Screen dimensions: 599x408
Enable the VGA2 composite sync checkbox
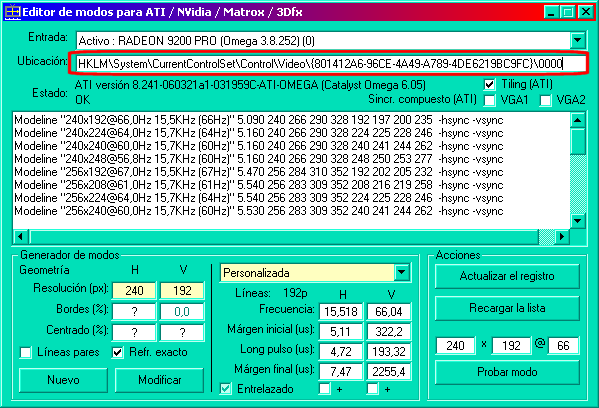click(545, 100)
